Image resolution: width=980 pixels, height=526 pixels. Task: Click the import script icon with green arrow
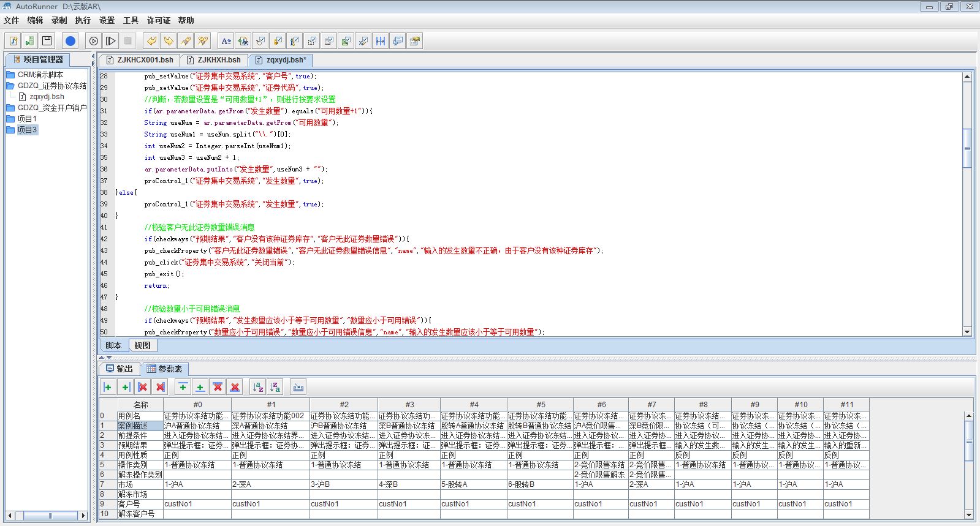pos(29,41)
